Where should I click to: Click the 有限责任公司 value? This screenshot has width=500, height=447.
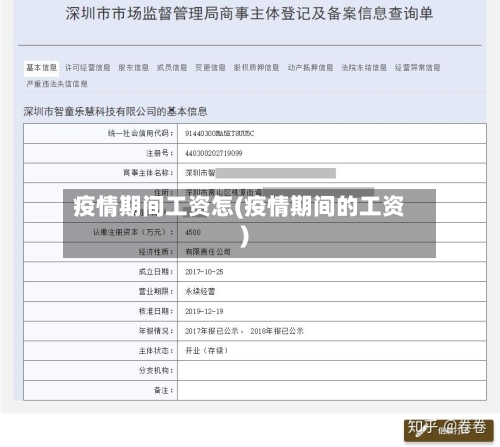click(x=208, y=252)
